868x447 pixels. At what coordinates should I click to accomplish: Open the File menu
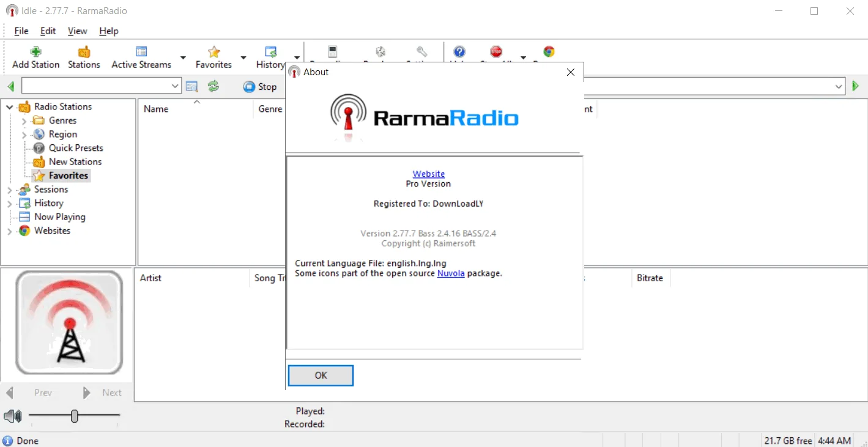pos(21,31)
